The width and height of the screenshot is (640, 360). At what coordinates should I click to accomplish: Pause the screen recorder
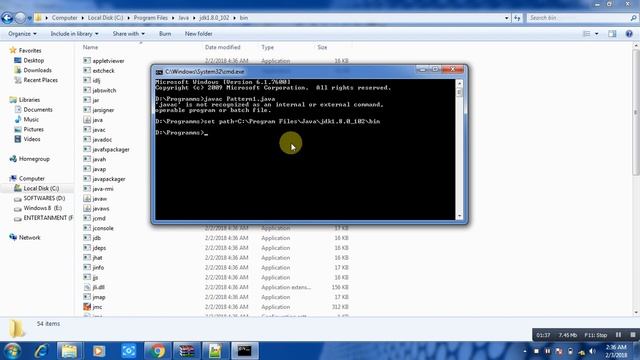click(x=618, y=335)
